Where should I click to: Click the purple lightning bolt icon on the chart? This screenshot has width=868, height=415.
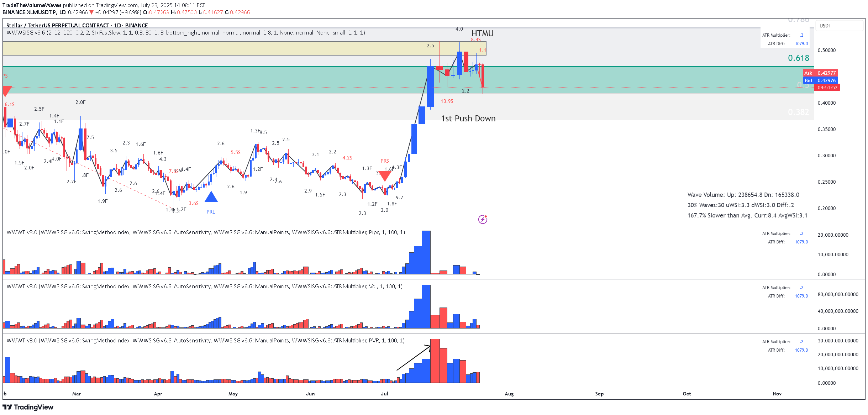point(483,219)
